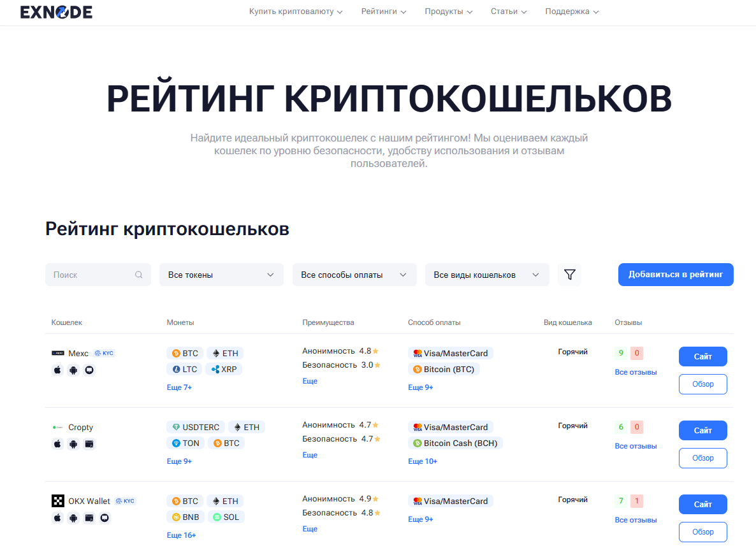Select the Apple platform icon for Mexc
The width and height of the screenshot is (756, 555).
57,370
